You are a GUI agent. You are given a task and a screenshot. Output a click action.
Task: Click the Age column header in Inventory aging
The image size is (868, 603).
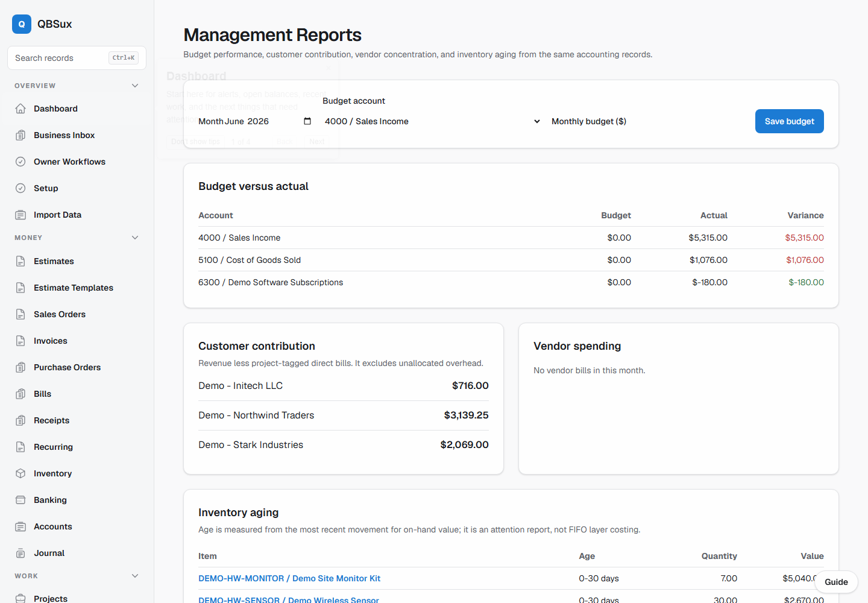tap(587, 556)
